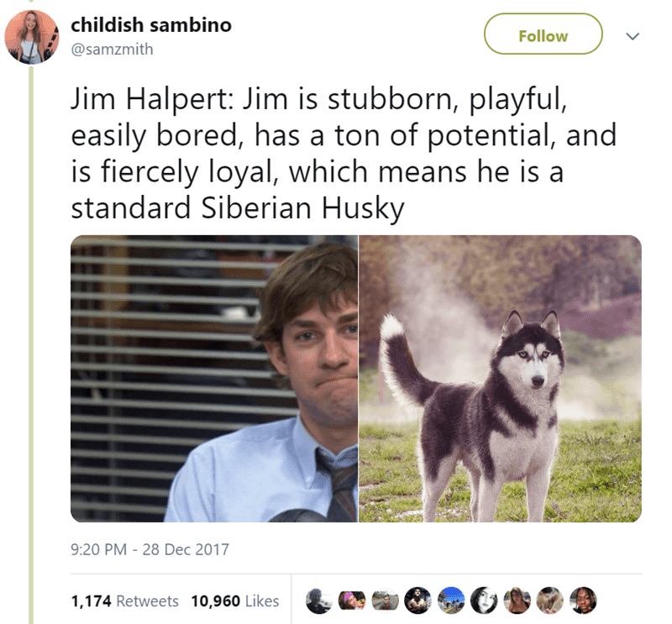Open eighth liker avatar in the row
The height and width of the screenshot is (624, 672).
click(550, 600)
